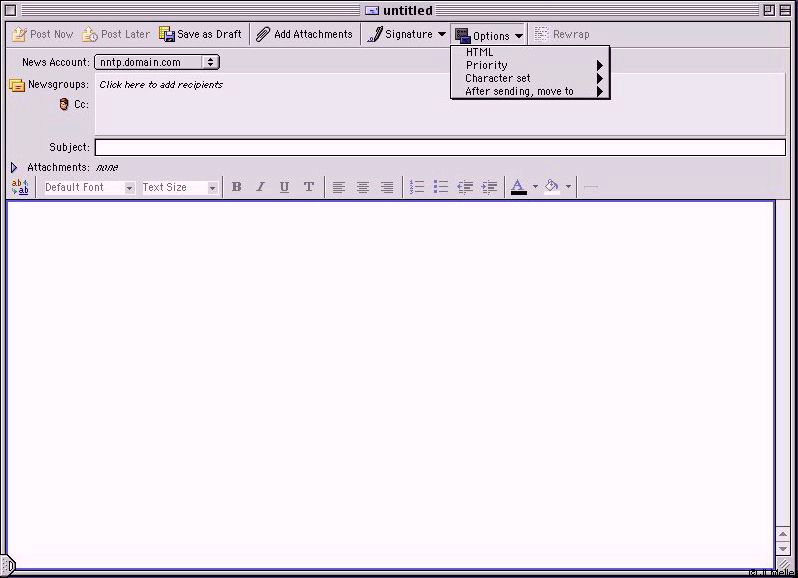Close the Options dropdown button

click(x=489, y=35)
